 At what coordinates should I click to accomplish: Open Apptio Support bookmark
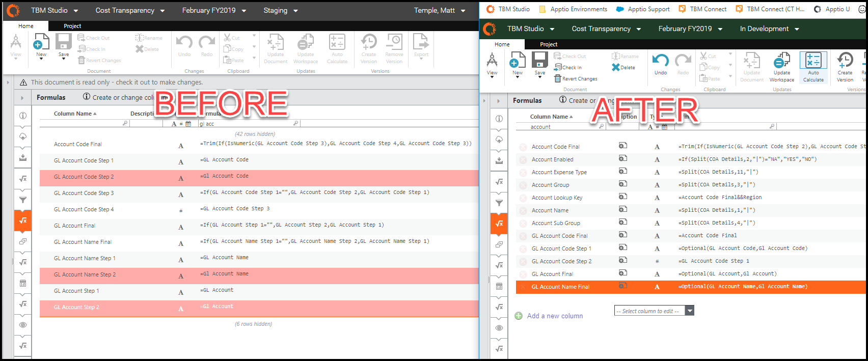(x=643, y=9)
